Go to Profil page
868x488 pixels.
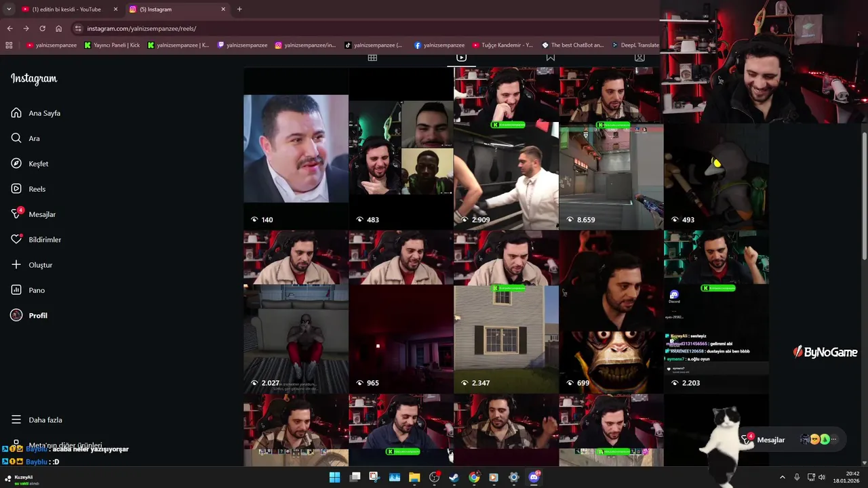(x=29, y=316)
